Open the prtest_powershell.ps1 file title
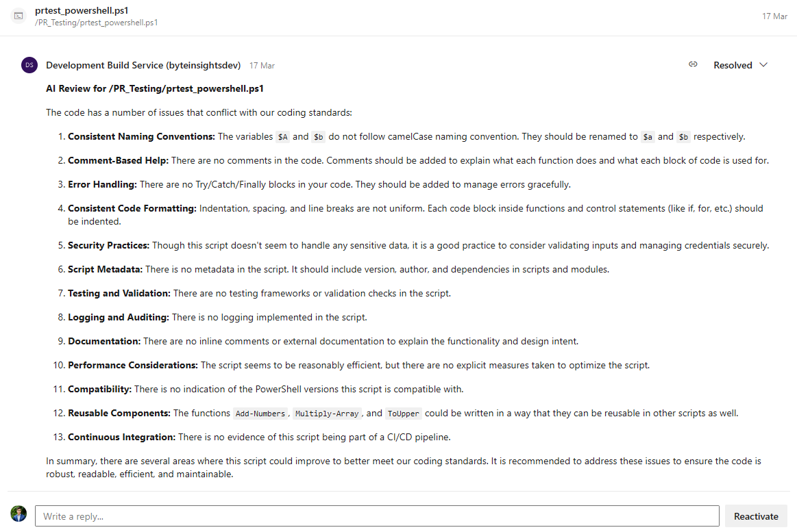Viewport: 797px width, 532px height. click(x=81, y=10)
